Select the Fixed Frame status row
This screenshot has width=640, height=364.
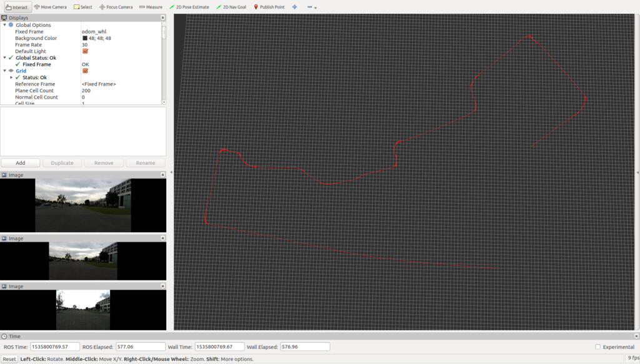81,64
